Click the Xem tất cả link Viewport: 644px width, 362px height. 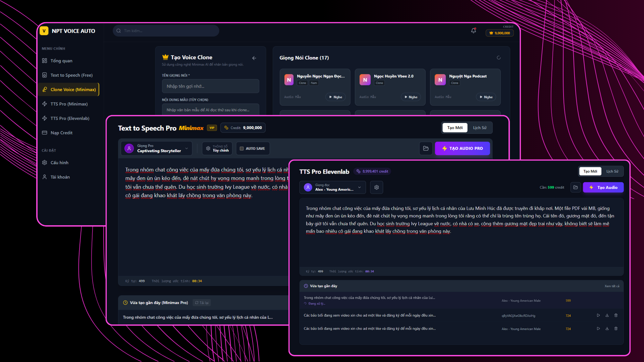612,286
